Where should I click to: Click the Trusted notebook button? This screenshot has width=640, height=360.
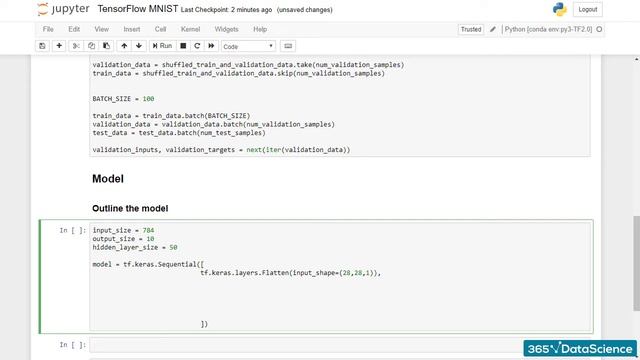471,29
